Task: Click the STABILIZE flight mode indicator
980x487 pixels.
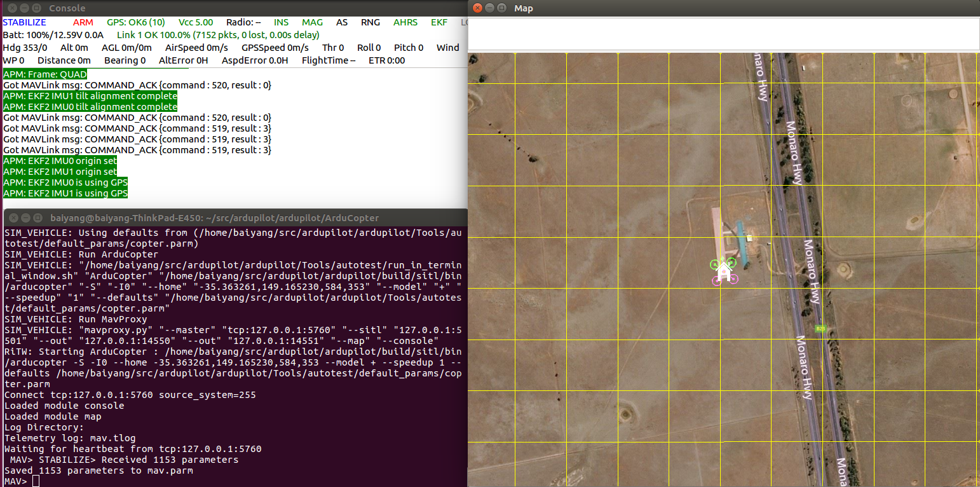Action: (x=25, y=22)
